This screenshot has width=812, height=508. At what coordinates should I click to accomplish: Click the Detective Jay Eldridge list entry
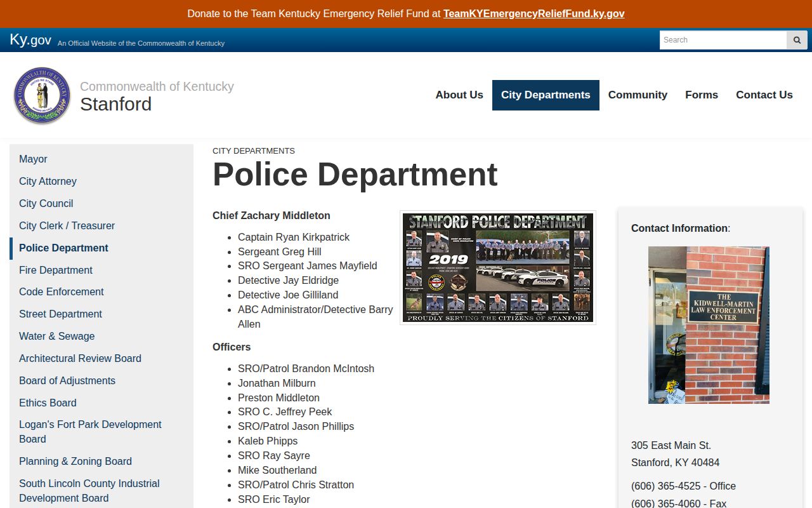point(288,281)
